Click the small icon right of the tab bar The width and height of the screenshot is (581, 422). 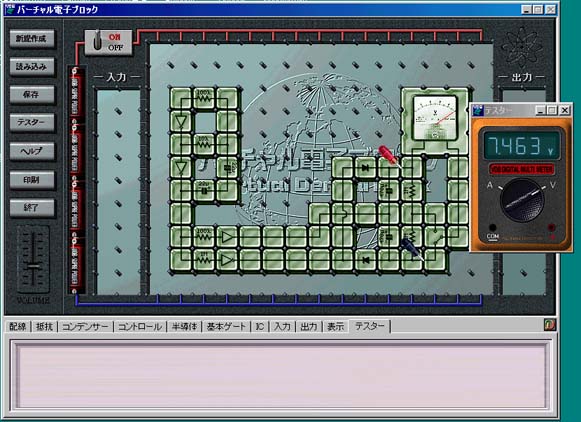coord(550,325)
